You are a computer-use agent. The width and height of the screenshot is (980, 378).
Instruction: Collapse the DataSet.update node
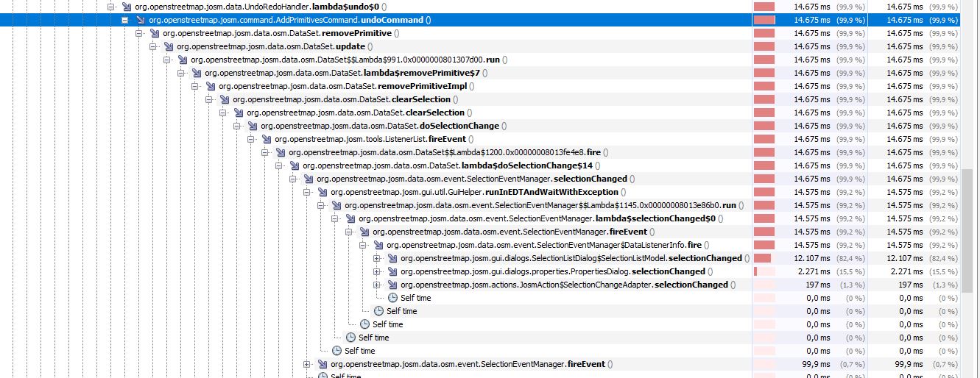pyautogui.click(x=153, y=46)
